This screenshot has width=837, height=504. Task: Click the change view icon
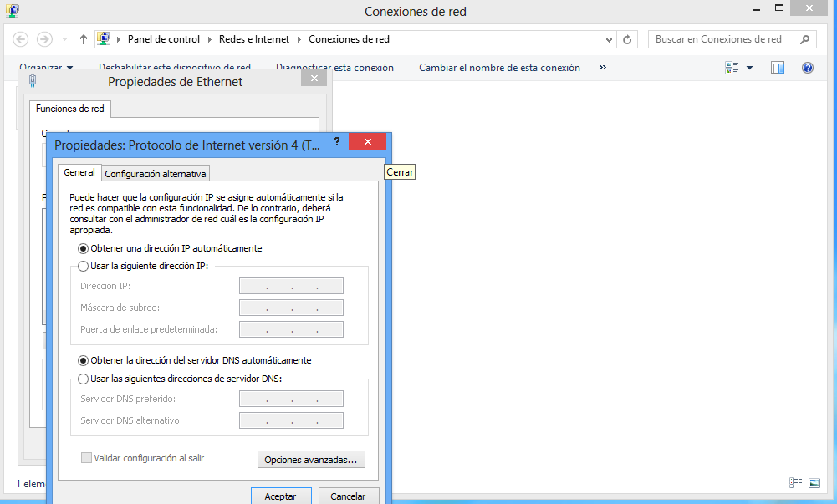coord(732,68)
